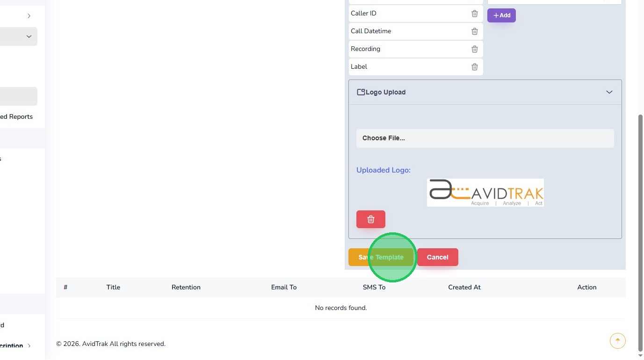Click the Email To column header
Screen dimensions: 644x360
[284, 287]
